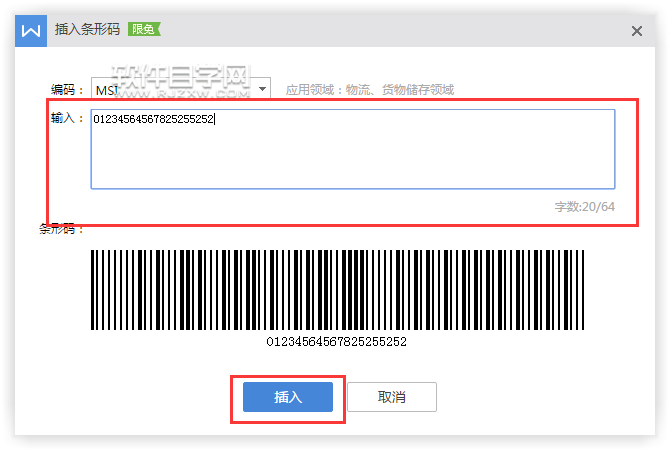Image resolution: width=670 pixels, height=450 pixels.
Task: Click the 插入条形码 dialog title
Action: point(87,29)
